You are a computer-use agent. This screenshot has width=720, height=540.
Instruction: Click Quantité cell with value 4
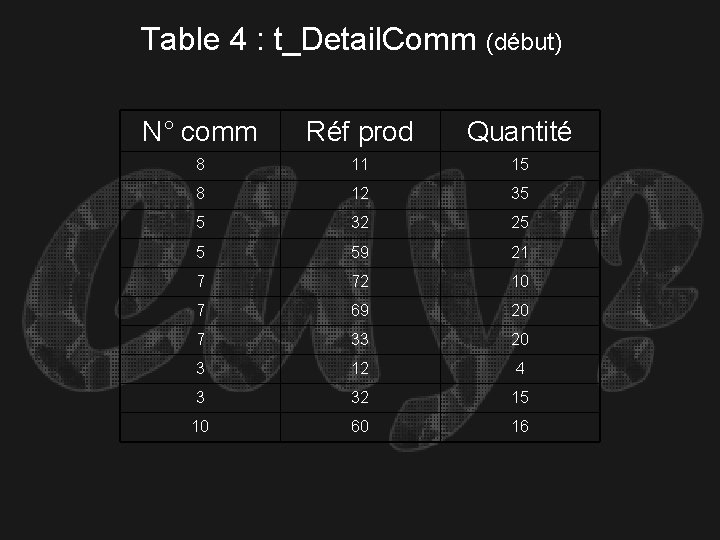coord(520,368)
